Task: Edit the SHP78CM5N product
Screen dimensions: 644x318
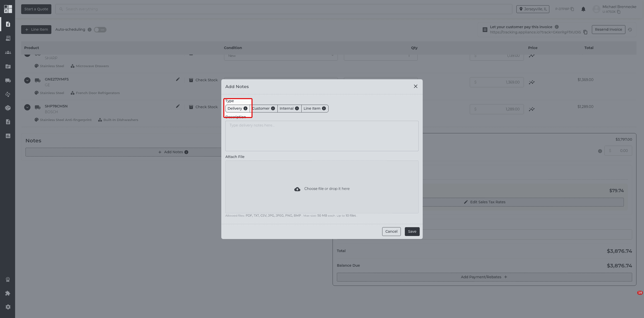Action: (178, 106)
